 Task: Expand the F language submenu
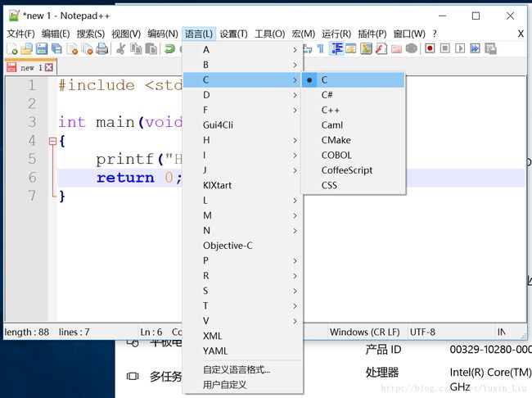(x=242, y=110)
